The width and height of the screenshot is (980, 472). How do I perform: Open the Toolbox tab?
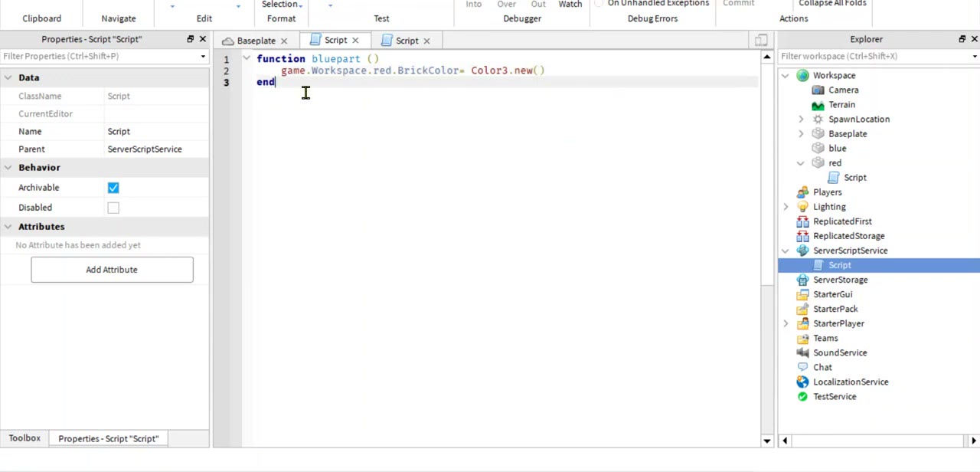[x=24, y=438]
